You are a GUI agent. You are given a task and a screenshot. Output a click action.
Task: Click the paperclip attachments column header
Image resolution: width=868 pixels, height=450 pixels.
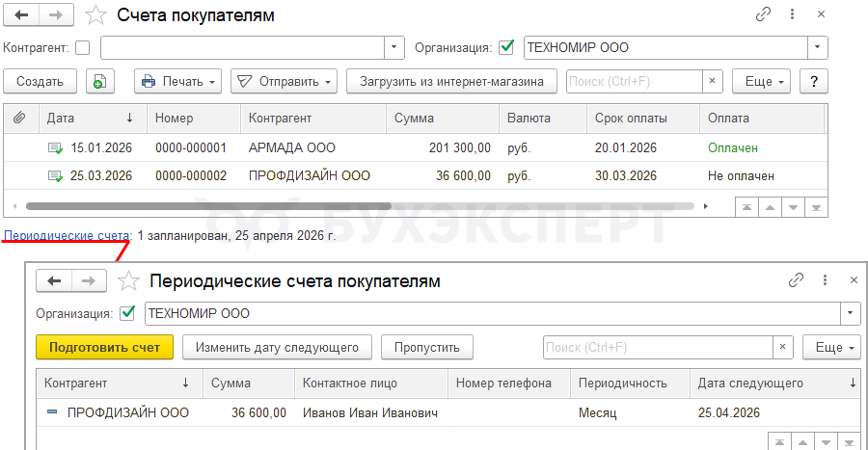coord(18,119)
